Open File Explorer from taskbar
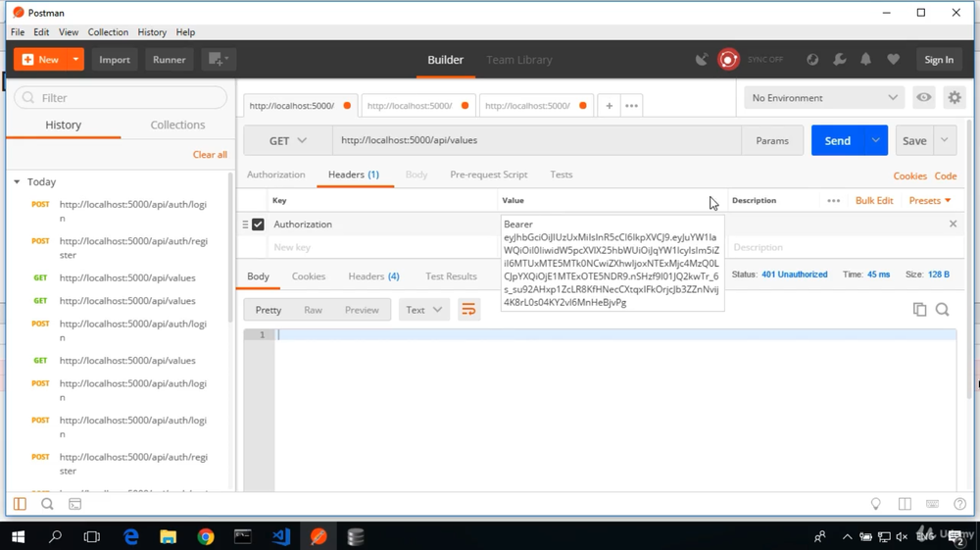Image resolution: width=980 pixels, height=550 pixels. pos(169,536)
